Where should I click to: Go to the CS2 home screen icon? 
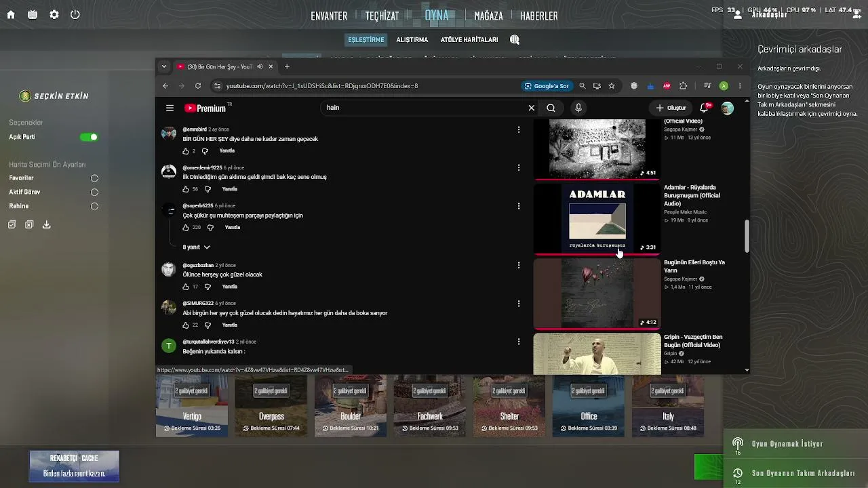[x=11, y=15]
